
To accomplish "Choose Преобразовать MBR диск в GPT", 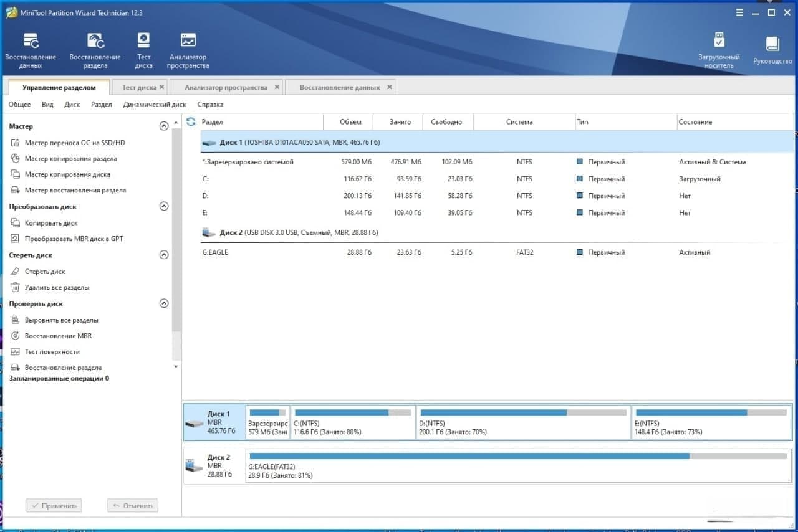I will 67,239.
